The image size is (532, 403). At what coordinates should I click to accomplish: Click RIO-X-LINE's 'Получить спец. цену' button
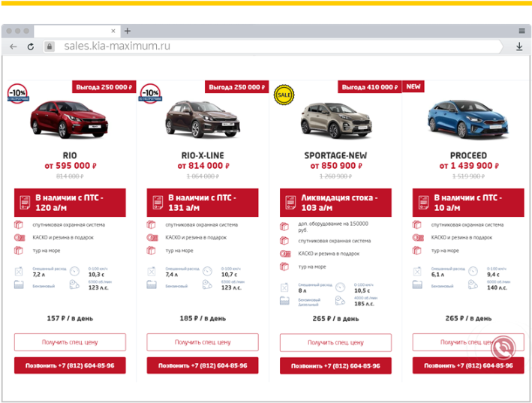click(203, 342)
